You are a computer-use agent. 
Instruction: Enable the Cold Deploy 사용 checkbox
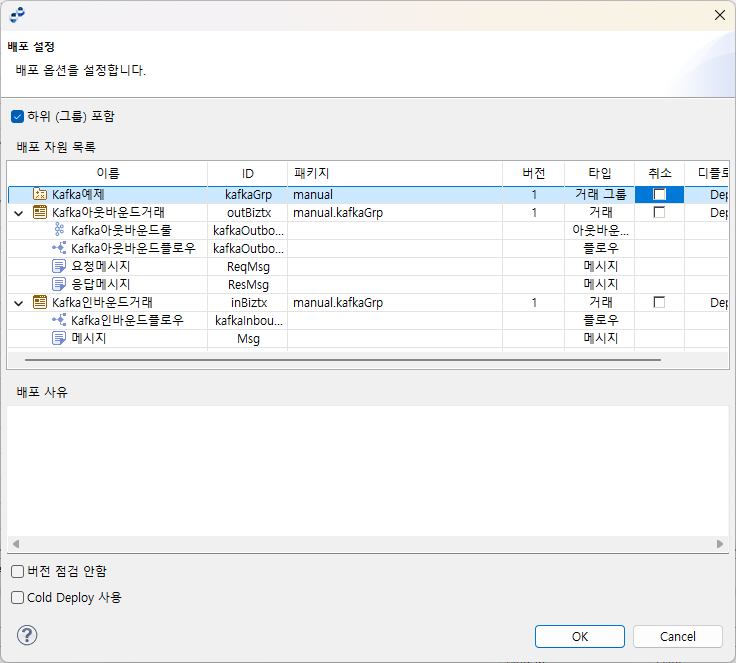coord(17,597)
